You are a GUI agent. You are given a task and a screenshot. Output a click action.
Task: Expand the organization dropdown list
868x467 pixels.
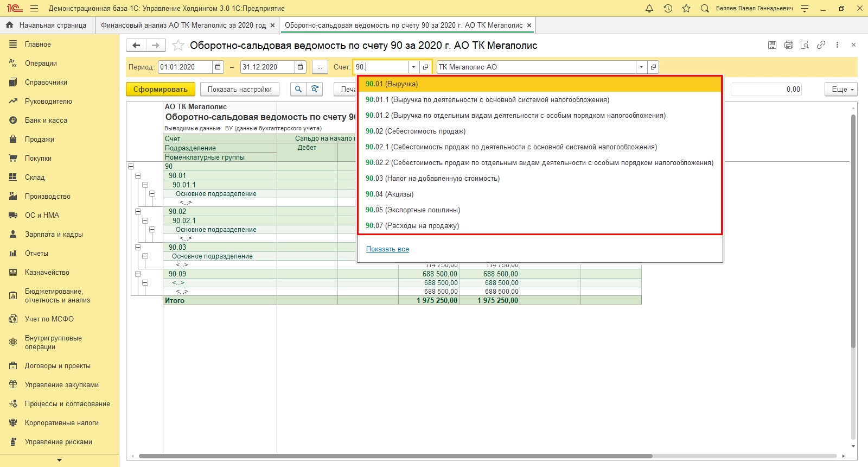[641, 67]
